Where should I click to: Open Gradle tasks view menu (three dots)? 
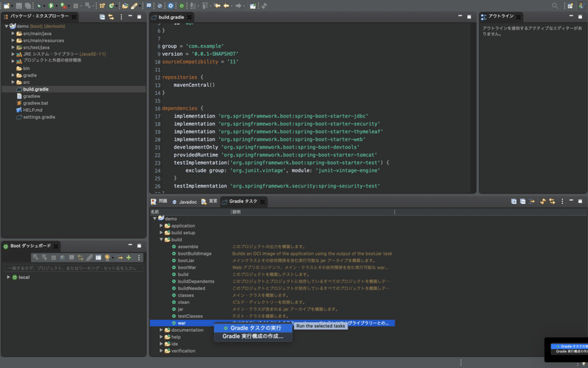[x=562, y=202]
